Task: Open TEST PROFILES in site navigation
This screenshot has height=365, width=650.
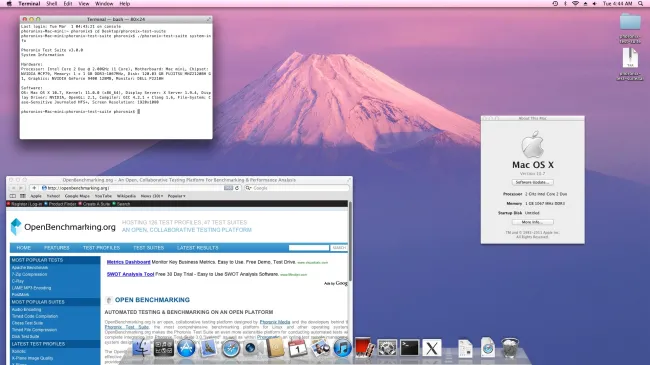Action: (102, 248)
